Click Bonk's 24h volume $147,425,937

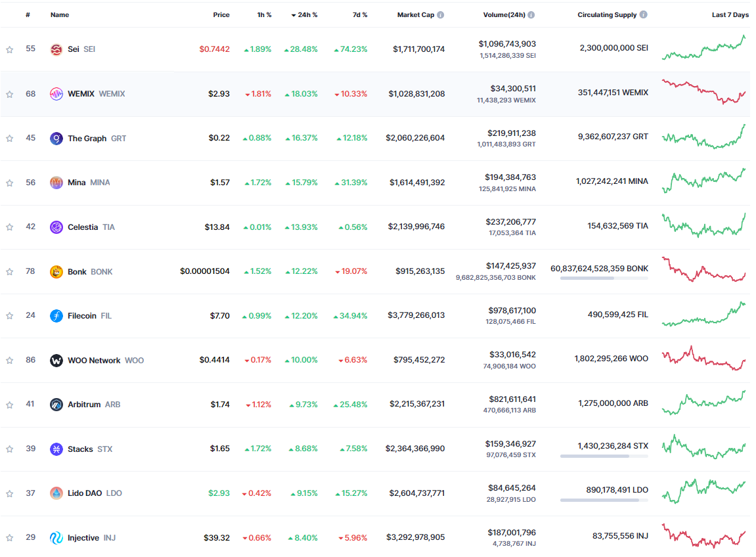[510, 266]
